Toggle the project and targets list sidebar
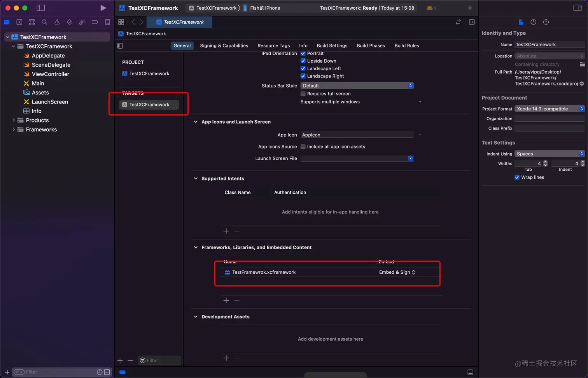The height and width of the screenshot is (378, 588). [120, 46]
